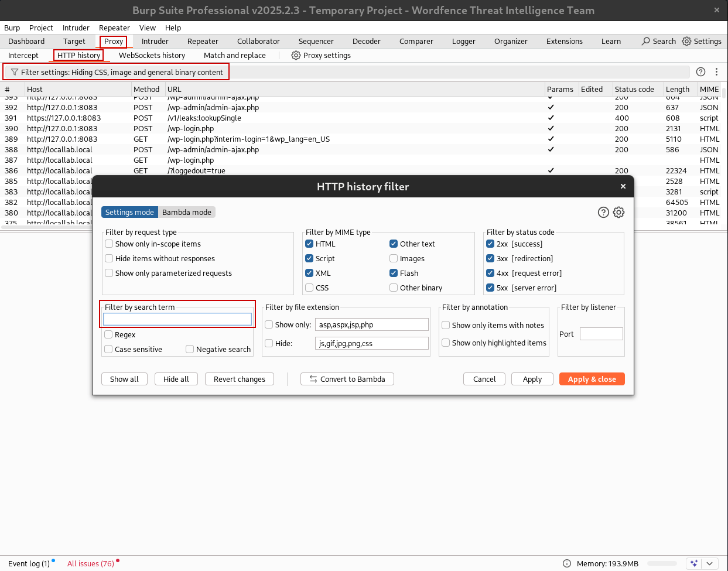Screen dimensions: 728x571
Task: Click the Filter by search term text field
Action: click(x=177, y=319)
